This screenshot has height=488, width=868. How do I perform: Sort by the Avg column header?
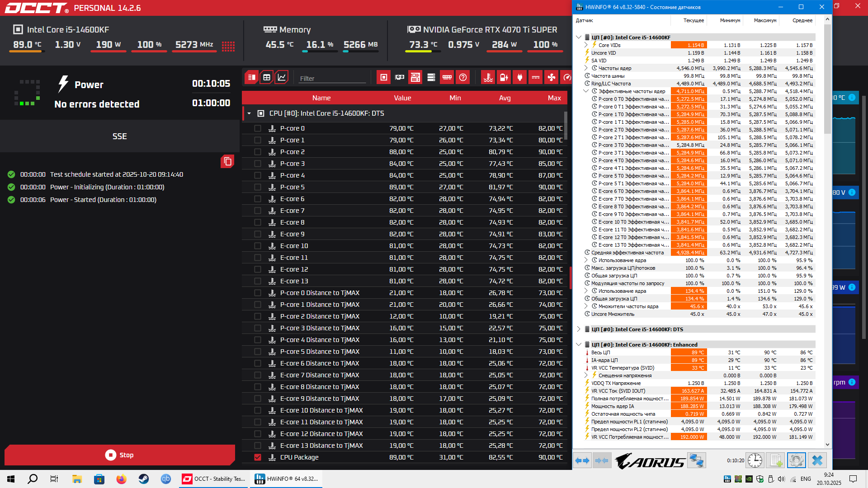pyautogui.click(x=505, y=98)
